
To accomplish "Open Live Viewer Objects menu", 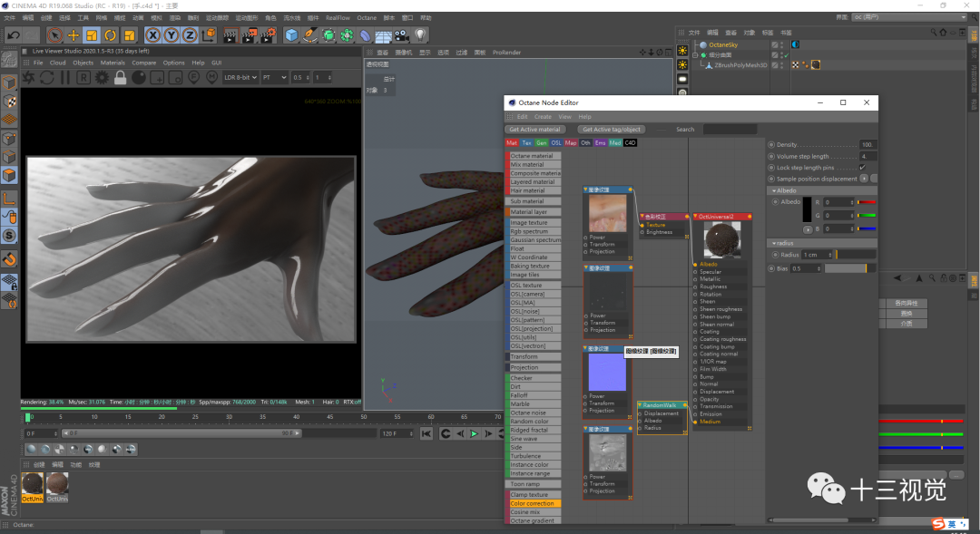I will point(83,63).
